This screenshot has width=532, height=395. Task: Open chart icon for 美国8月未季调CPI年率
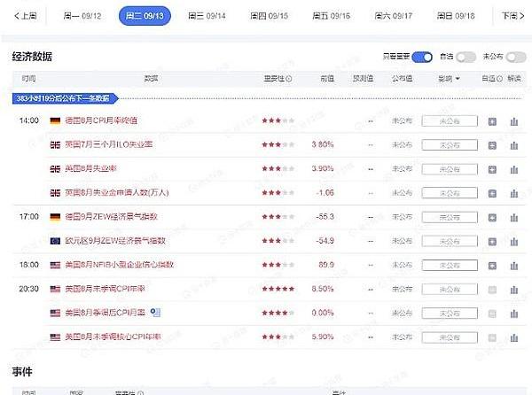coord(514,289)
